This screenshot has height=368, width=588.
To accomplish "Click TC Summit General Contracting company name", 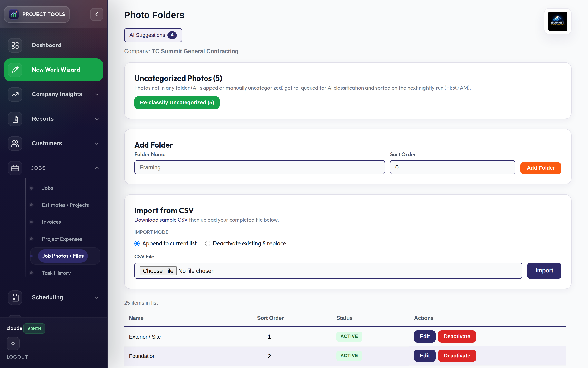I will point(195,51).
